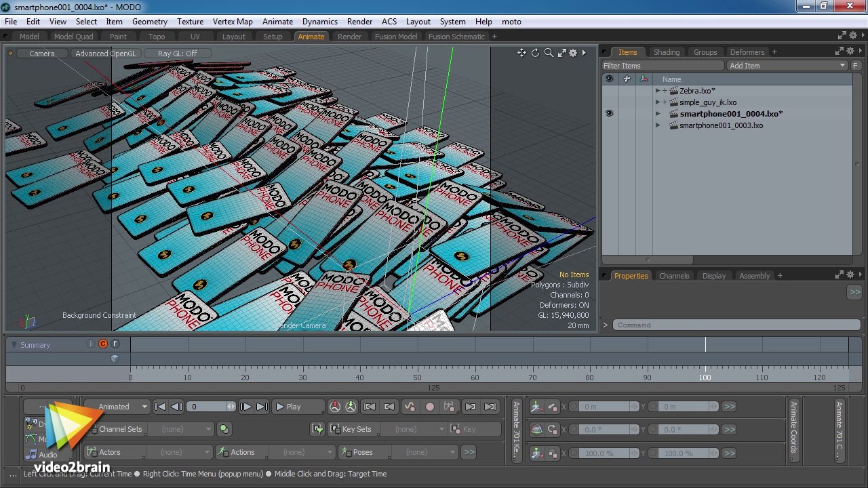The width and height of the screenshot is (868, 488).
Task: Select the Move transform tool icon
Action: click(536, 407)
